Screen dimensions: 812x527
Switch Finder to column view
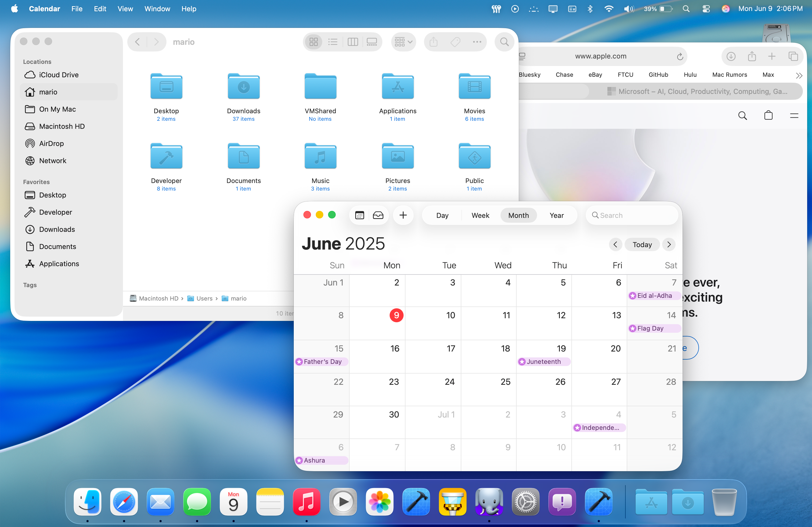click(x=353, y=42)
